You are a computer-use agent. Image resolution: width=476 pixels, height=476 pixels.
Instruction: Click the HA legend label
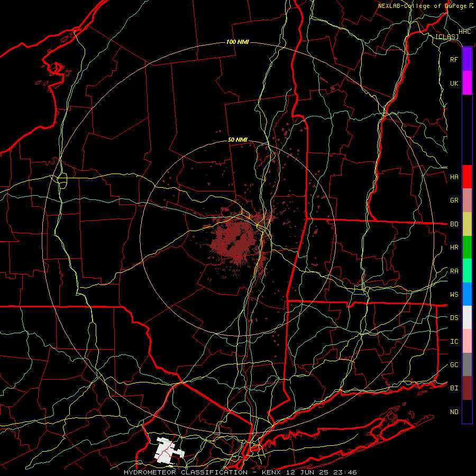click(454, 177)
